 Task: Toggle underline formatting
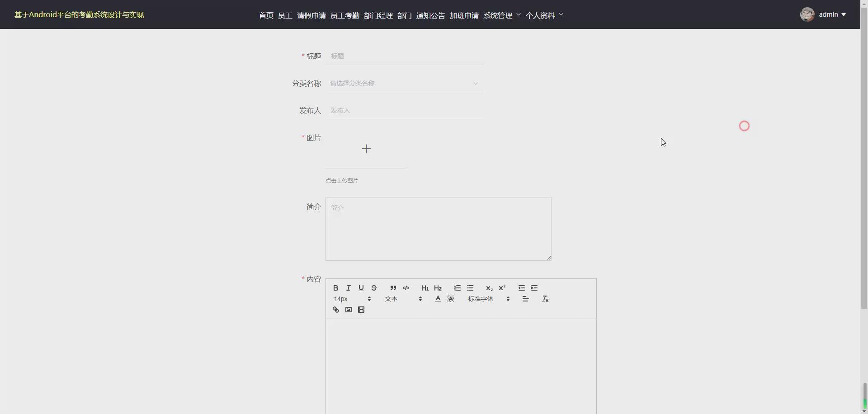coord(361,288)
